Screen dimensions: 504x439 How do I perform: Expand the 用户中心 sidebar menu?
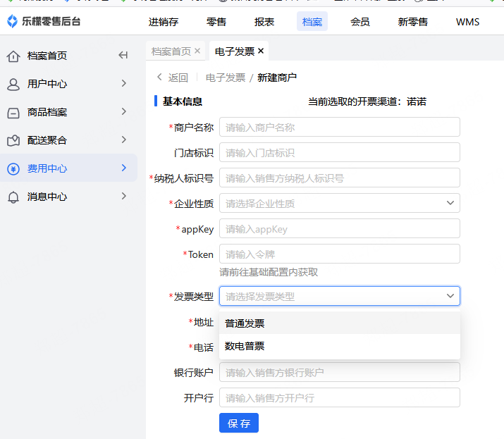123,84
